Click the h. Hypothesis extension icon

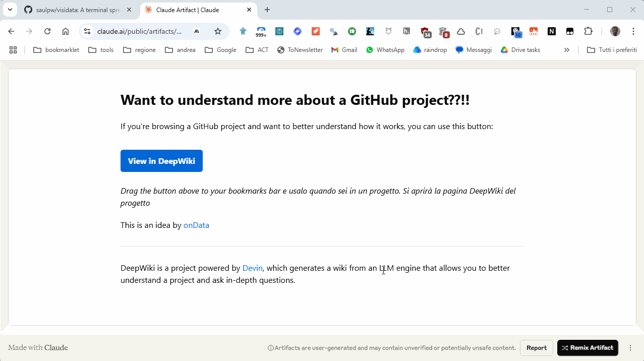point(406,31)
